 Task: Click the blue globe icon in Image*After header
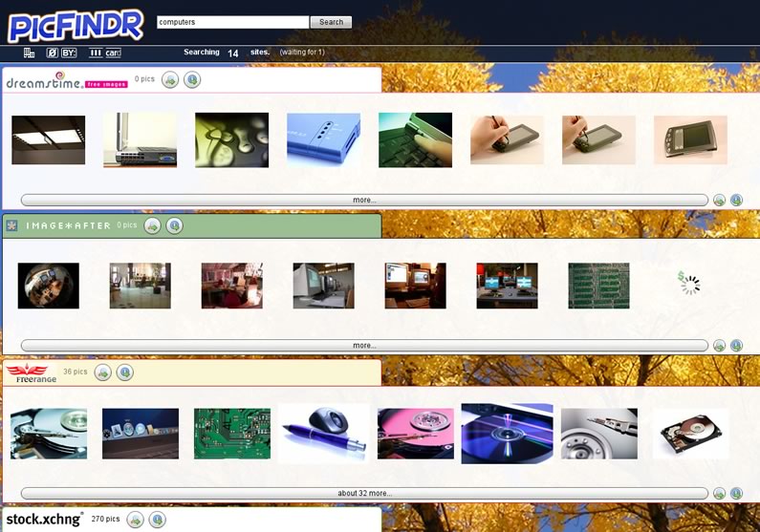pyautogui.click(x=174, y=225)
